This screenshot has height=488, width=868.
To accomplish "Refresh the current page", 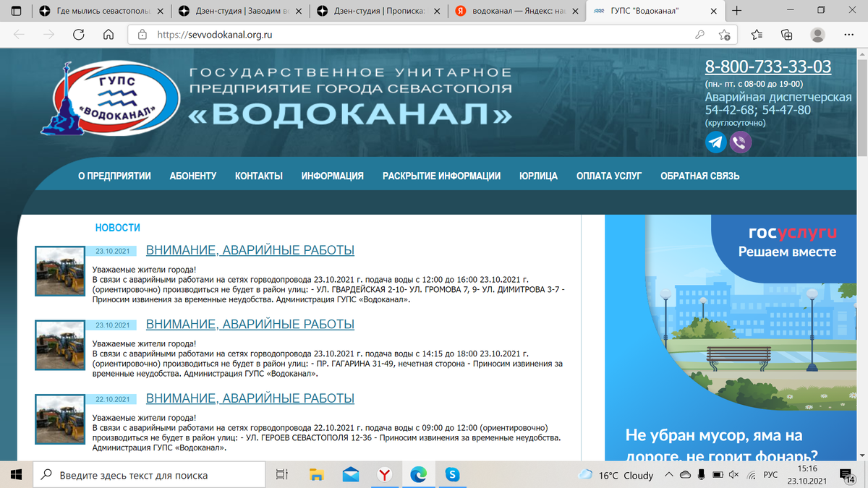I will click(x=77, y=34).
